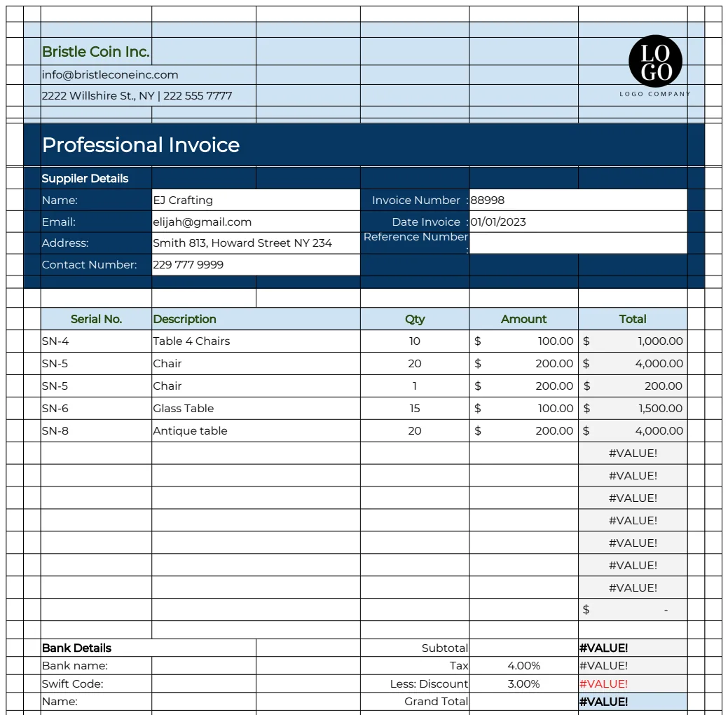This screenshot has width=728, height=715.
Task: Select the Invoice Number label cell
Action: coord(415,200)
